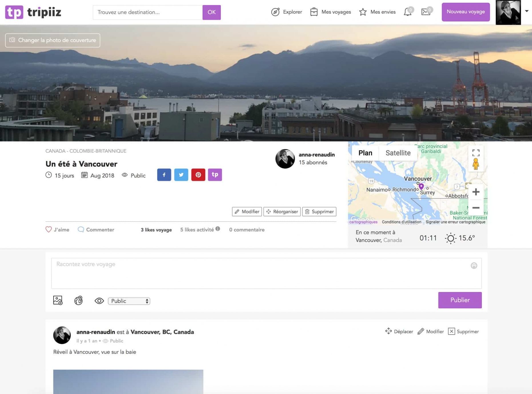The width and height of the screenshot is (532, 394).
Task: Click Modifier below the trip title
Action: [247, 212]
